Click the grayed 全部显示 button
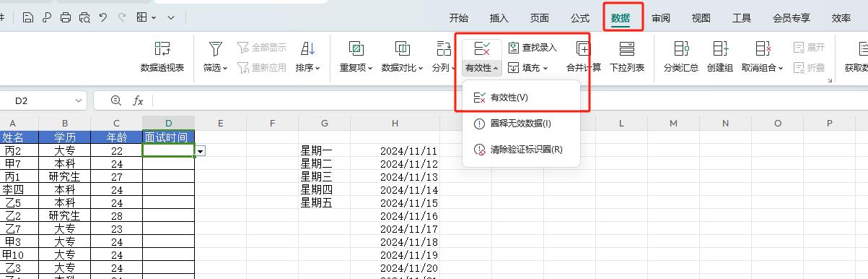 pos(261,48)
